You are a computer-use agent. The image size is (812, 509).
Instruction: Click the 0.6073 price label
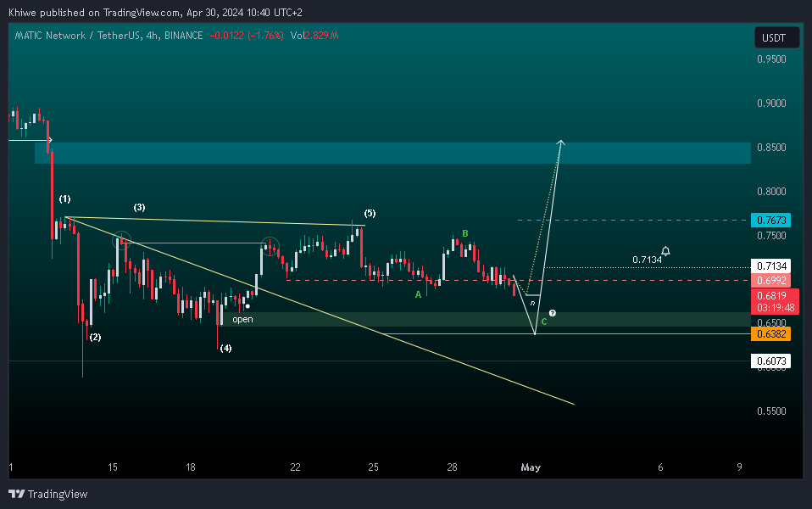771,361
